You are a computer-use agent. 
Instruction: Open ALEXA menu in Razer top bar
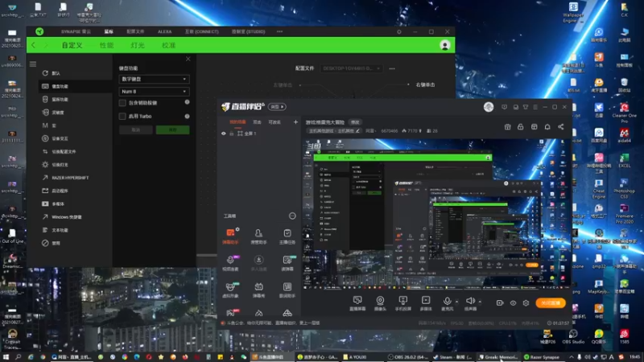[165, 31]
